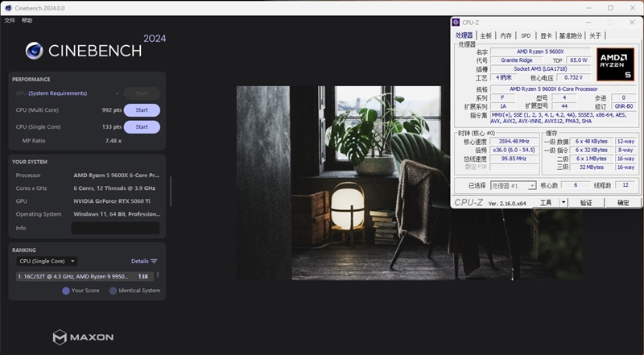Click the 验证 button in CPU-Z
644x355 pixels.
pos(586,203)
